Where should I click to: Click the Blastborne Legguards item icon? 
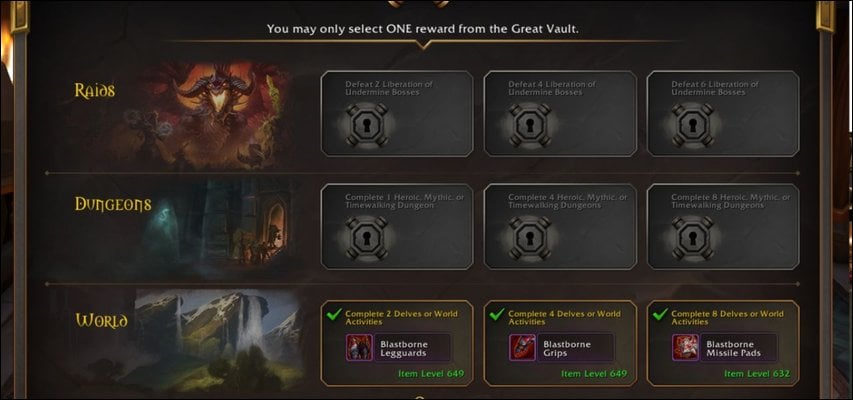(x=360, y=348)
